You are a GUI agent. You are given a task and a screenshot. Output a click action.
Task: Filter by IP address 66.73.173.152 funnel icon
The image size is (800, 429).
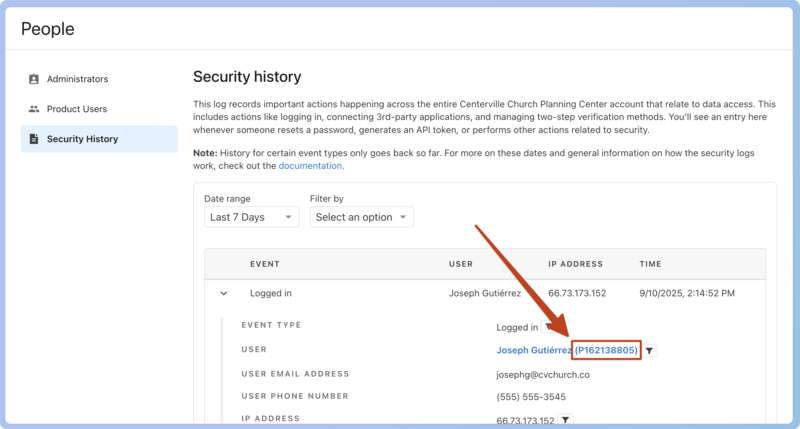click(565, 420)
